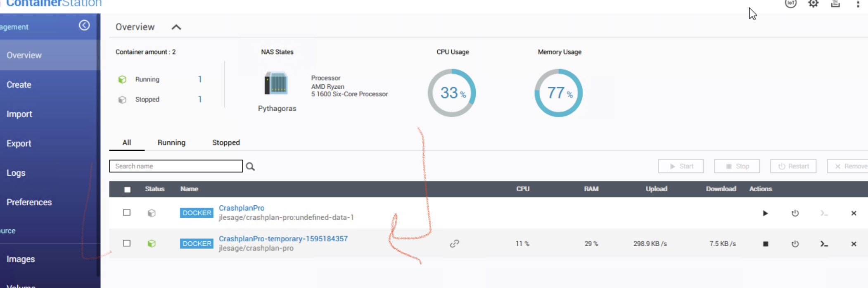The height and width of the screenshot is (288, 868).
Task: Click the Upload column header
Action: tap(657, 189)
